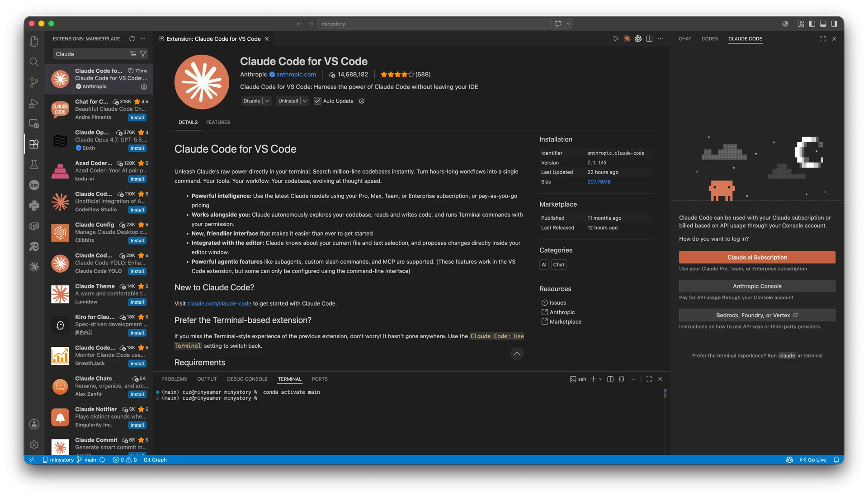Open the Remote Explorer view

click(34, 123)
